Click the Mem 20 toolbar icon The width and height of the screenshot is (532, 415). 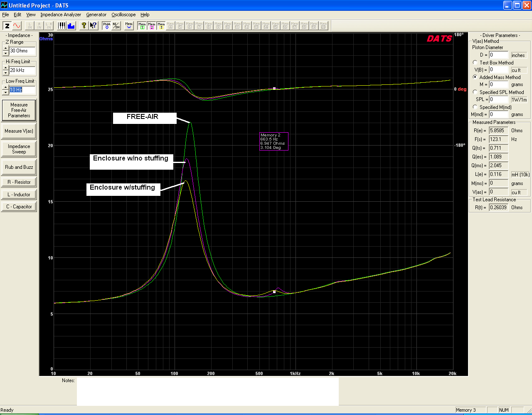[324, 26]
